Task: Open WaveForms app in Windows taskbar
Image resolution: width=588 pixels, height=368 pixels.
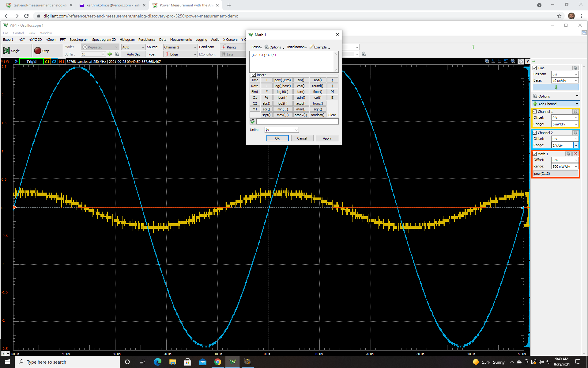Action: 233,362
